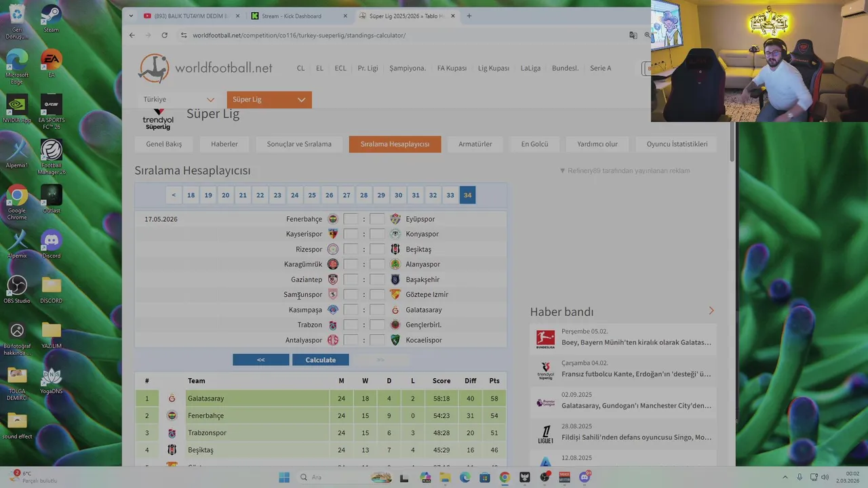Open Sonuçlar ve Sıralama tab

[x=299, y=144]
